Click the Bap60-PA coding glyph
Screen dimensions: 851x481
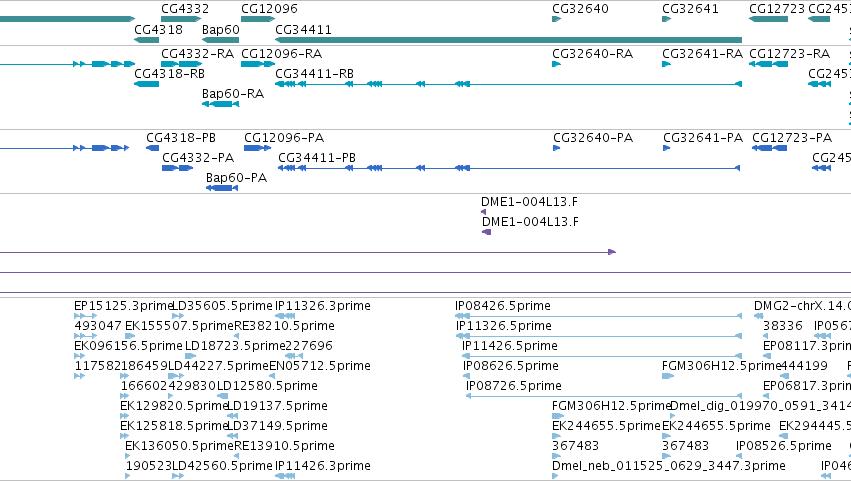(222, 188)
